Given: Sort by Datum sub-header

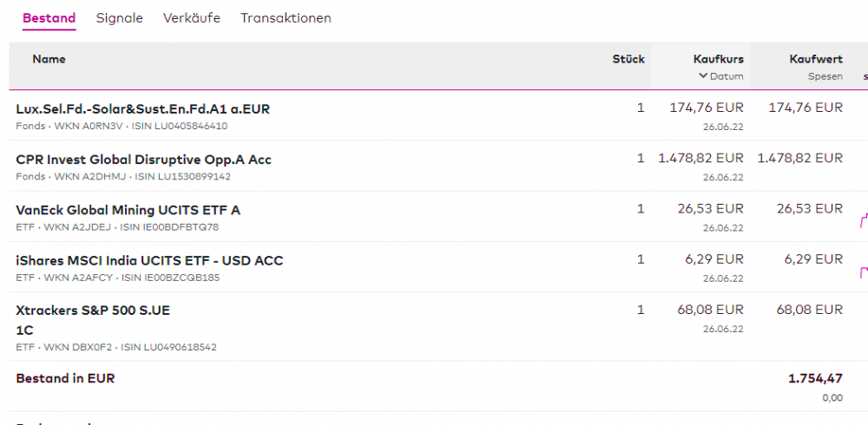Looking at the screenshot, I should [727, 76].
